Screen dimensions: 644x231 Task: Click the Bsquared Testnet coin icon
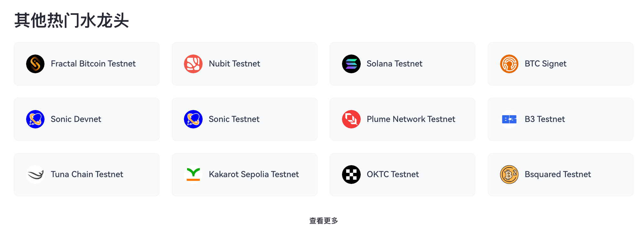(509, 175)
